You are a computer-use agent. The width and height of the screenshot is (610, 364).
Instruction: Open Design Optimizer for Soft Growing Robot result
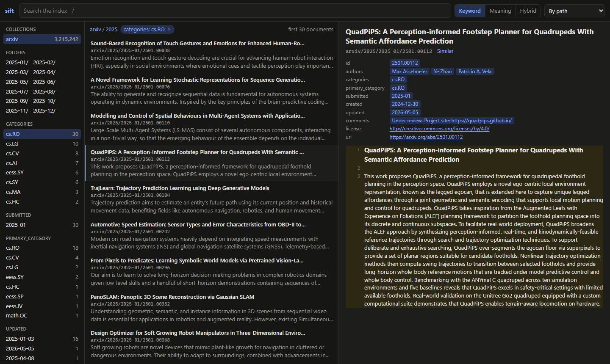point(212,344)
